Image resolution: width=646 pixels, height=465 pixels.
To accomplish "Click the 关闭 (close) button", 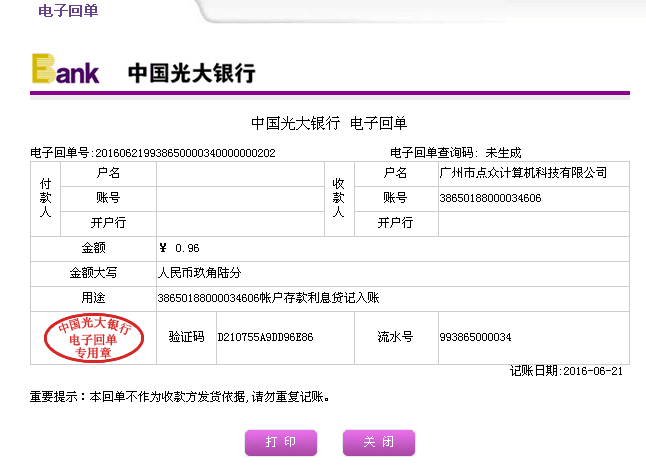I will click(x=379, y=442).
